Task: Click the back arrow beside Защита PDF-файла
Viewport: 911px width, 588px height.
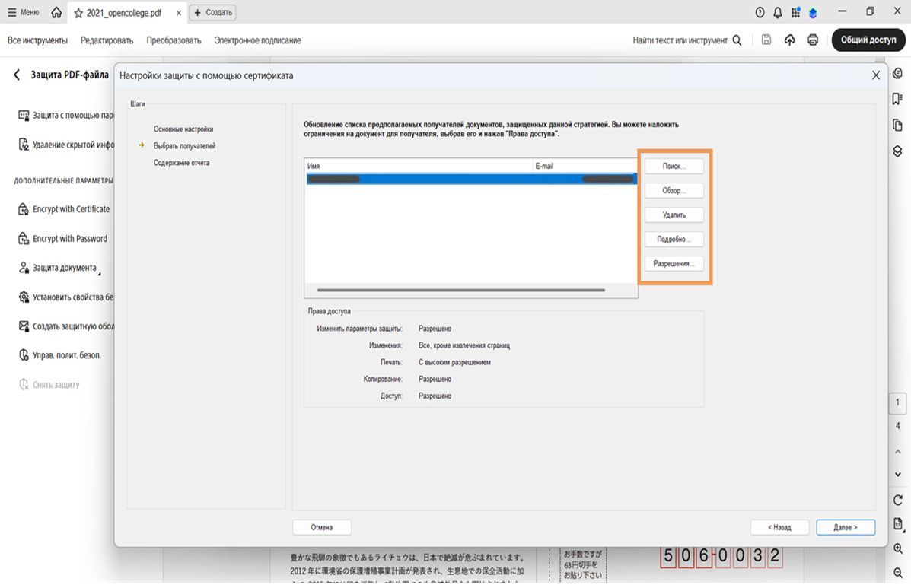Action: tap(16, 75)
